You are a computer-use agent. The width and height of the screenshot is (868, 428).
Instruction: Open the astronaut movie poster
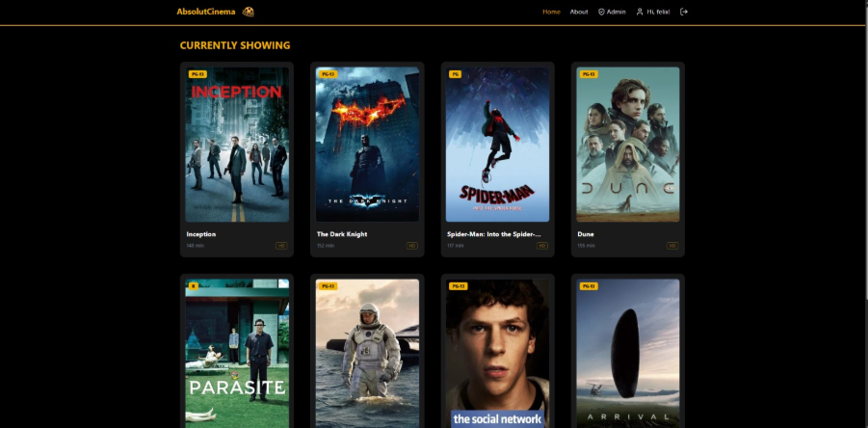[368, 353]
